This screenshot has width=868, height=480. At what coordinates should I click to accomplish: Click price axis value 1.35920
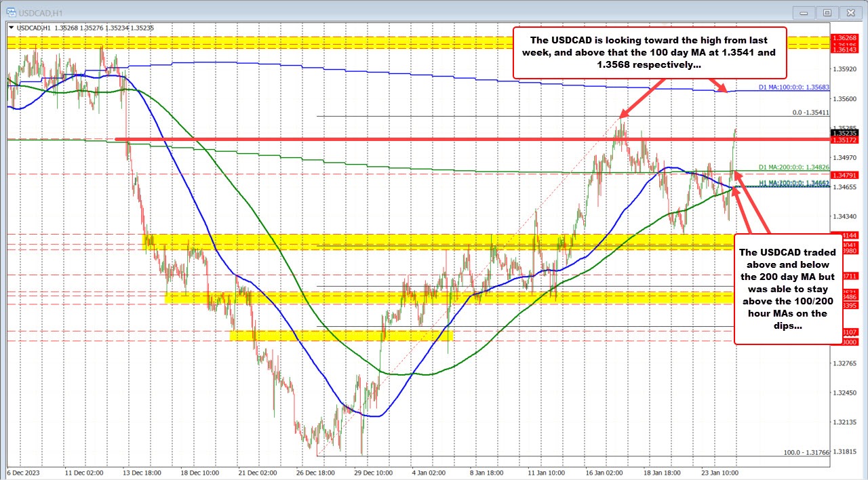[x=845, y=69]
